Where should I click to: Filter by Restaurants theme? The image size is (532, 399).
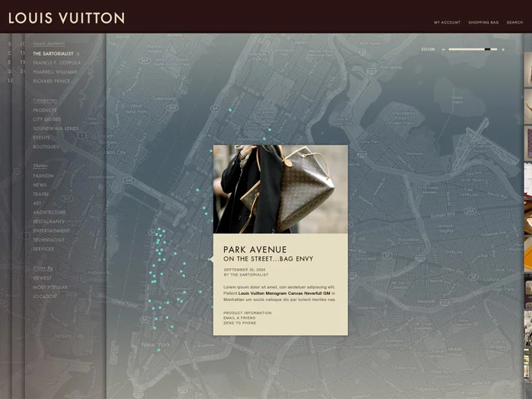[49, 222]
